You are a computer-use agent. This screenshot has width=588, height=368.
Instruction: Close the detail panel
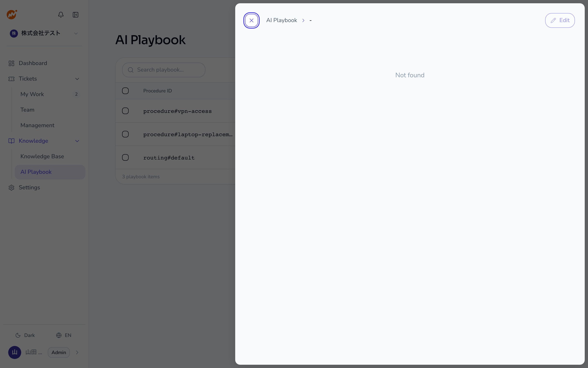pos(252,20)
